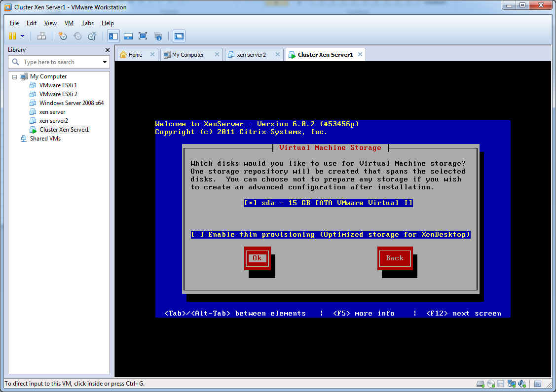The width and height of the screenshot is (556, 392).
Task: Take a snapshot of this VM
Action: click(x=62, y=36)
